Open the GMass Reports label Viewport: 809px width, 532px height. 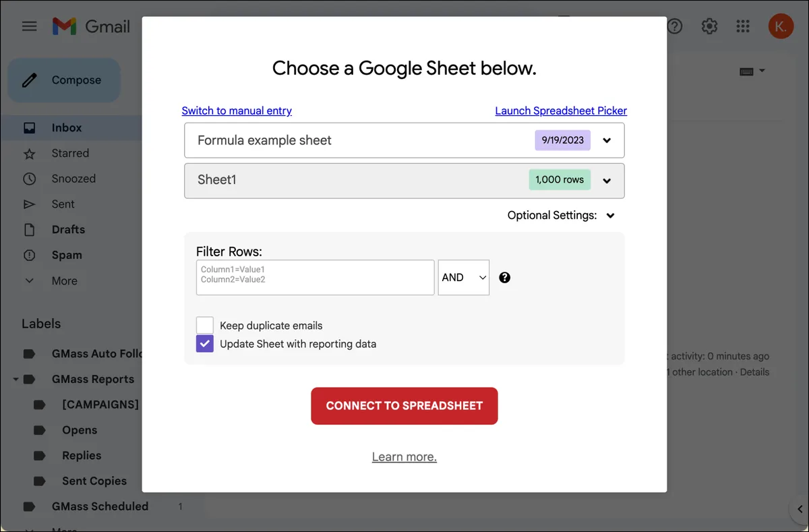pos(93,380)
